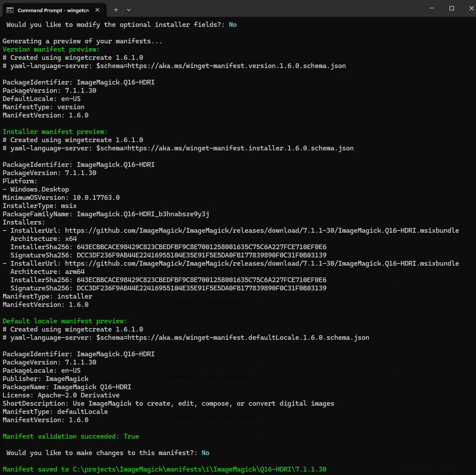This screenshot has width=476, height=475.
Task: Select the Command Prompt - wingetcr tab
Action: click(52, 10)
